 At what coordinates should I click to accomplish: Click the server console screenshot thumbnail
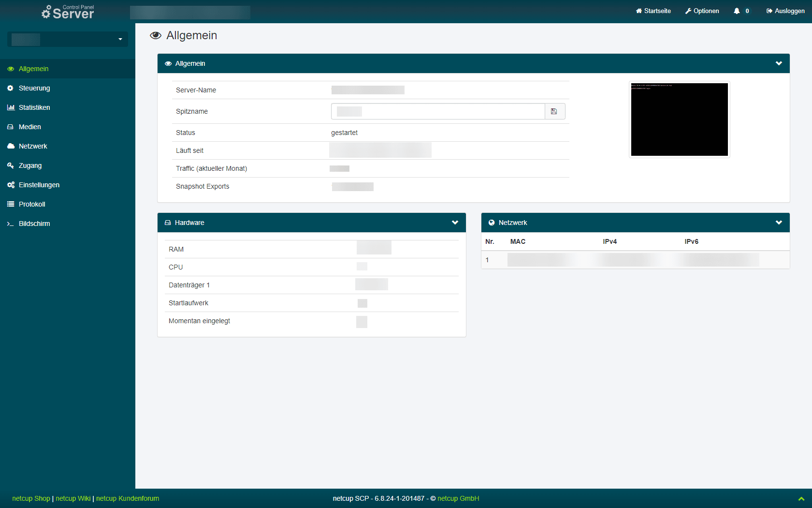[x=679, y=120]
